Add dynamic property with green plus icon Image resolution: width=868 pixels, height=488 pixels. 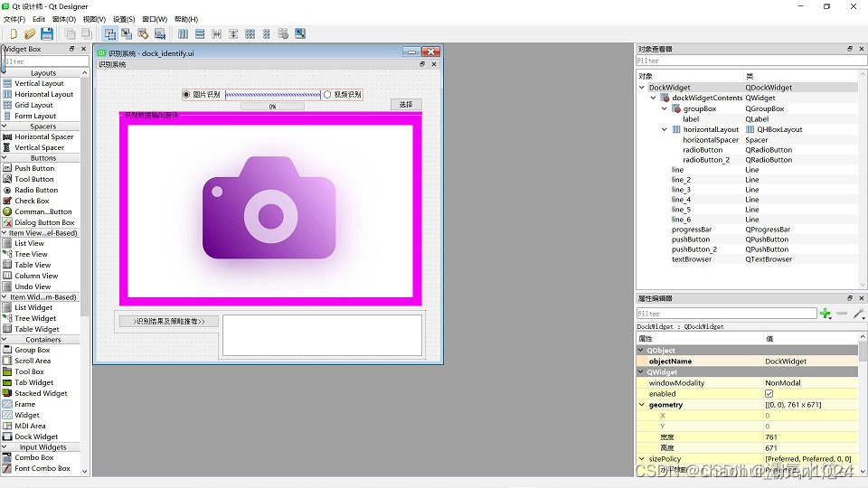(826, 314)
